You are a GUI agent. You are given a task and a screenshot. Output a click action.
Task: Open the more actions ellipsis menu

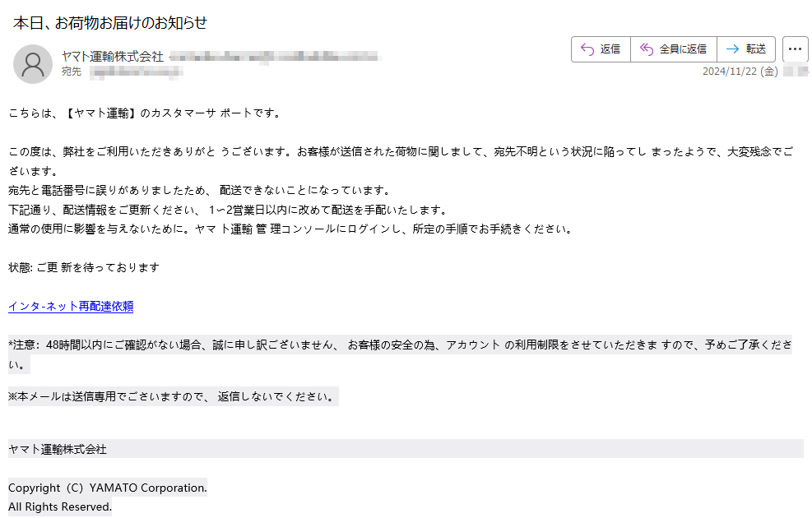[795, 49]
